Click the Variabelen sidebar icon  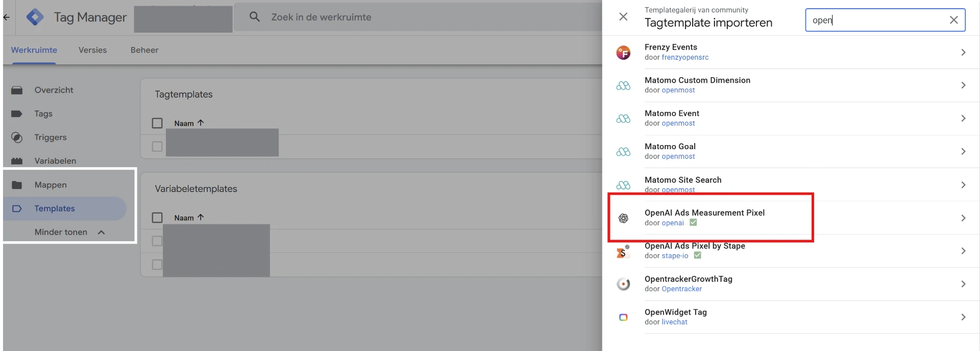(x=17, y=161)
